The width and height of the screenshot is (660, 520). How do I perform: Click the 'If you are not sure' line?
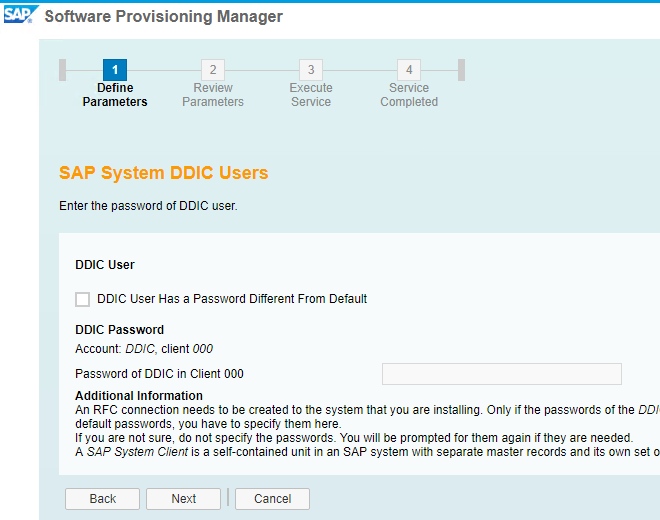[x=354, y=438]
